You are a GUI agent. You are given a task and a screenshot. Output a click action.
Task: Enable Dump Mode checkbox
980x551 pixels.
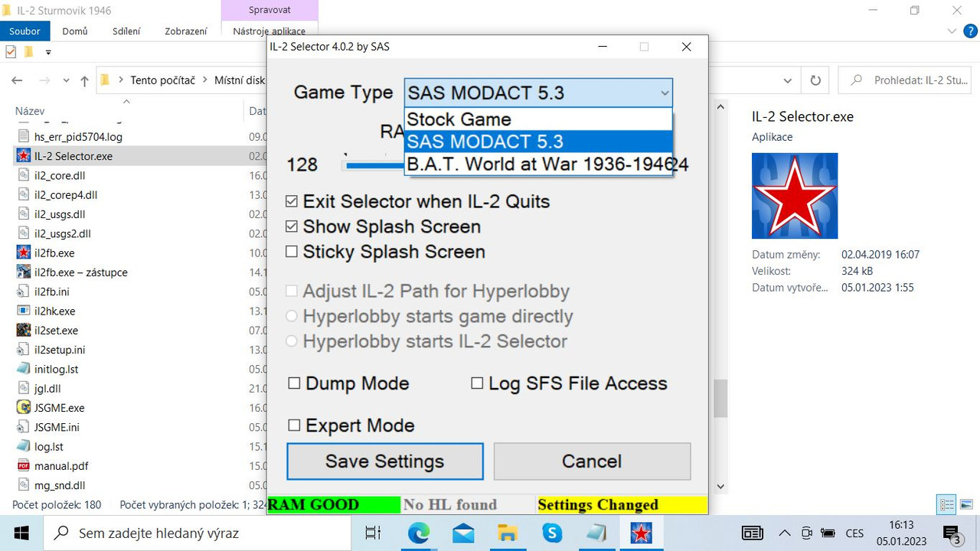pos(348,383)
